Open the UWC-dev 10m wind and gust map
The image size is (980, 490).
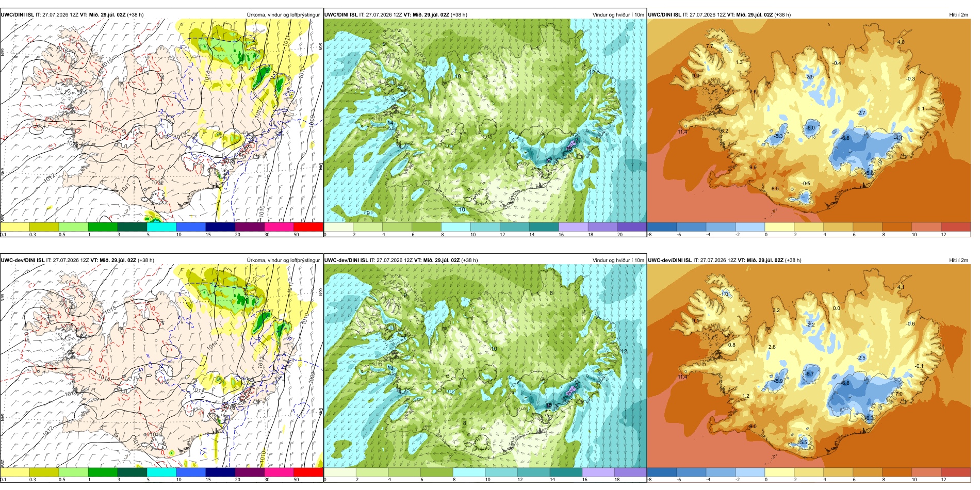click(x=485, y=366)
